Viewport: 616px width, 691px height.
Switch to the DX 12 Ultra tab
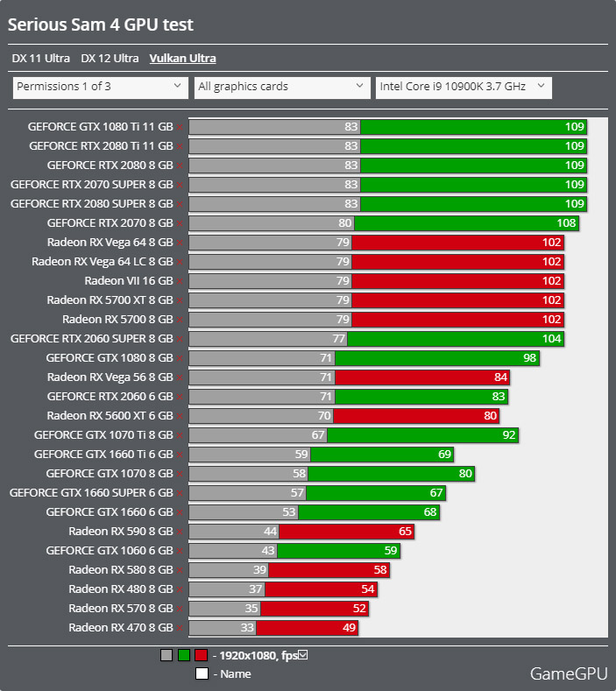click(110, 58)
